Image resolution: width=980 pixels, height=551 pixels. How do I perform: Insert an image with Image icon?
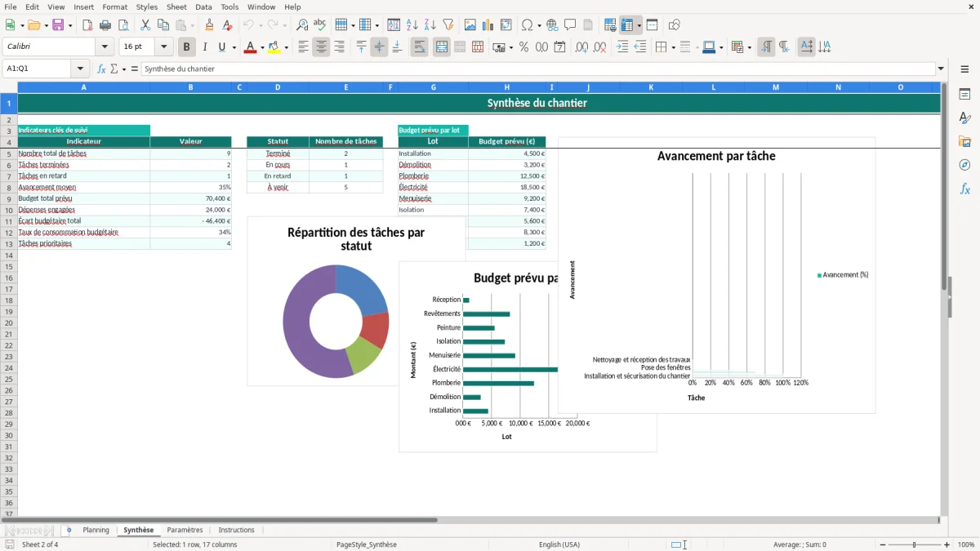pos(470,25)
